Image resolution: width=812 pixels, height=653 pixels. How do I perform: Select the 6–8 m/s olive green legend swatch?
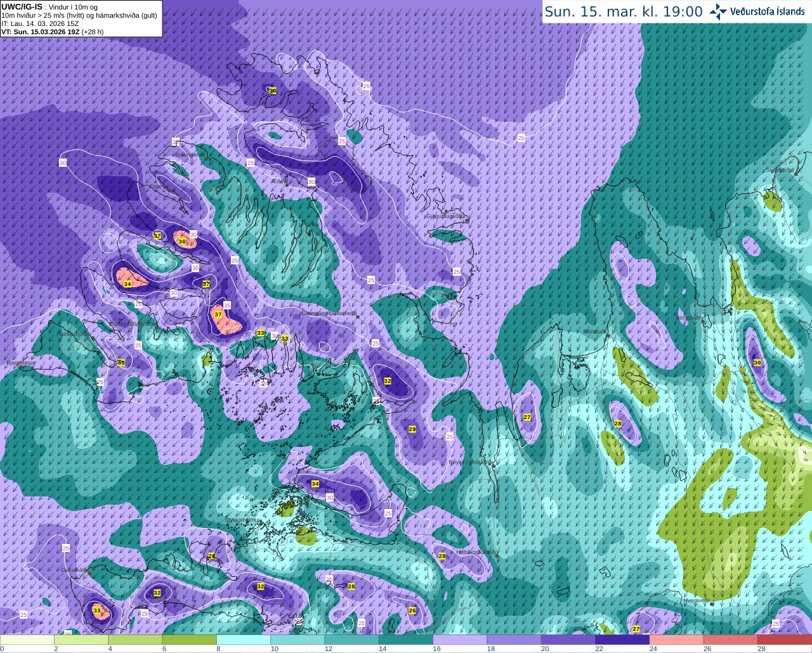[x=190, y=640]
